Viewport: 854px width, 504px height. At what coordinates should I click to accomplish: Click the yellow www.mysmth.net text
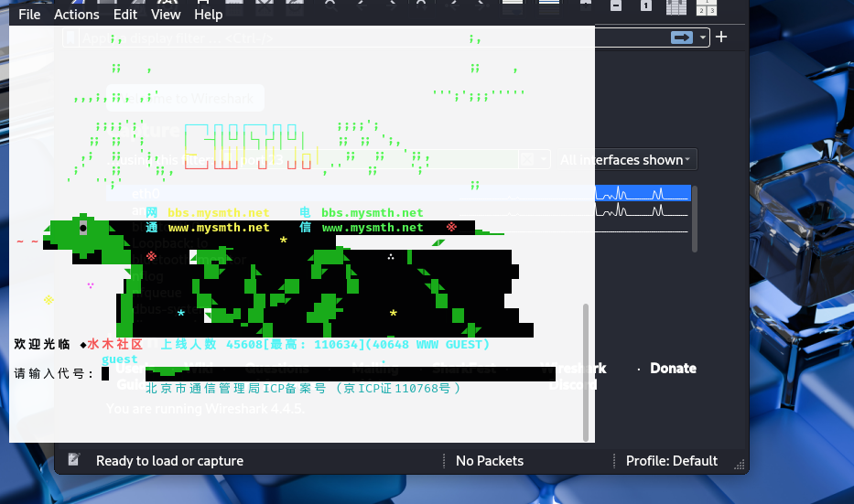pos(219,228)
